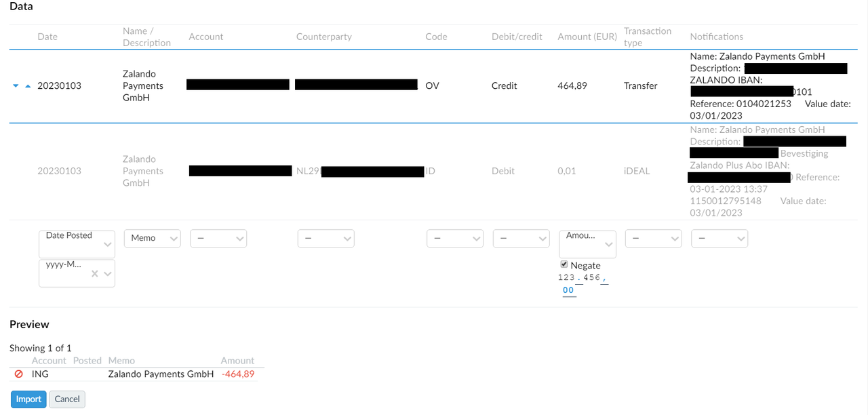Open the Debit/credit column mapping dropdown
The width and height of the screenshot is (868, 415).
pos(521,238)
